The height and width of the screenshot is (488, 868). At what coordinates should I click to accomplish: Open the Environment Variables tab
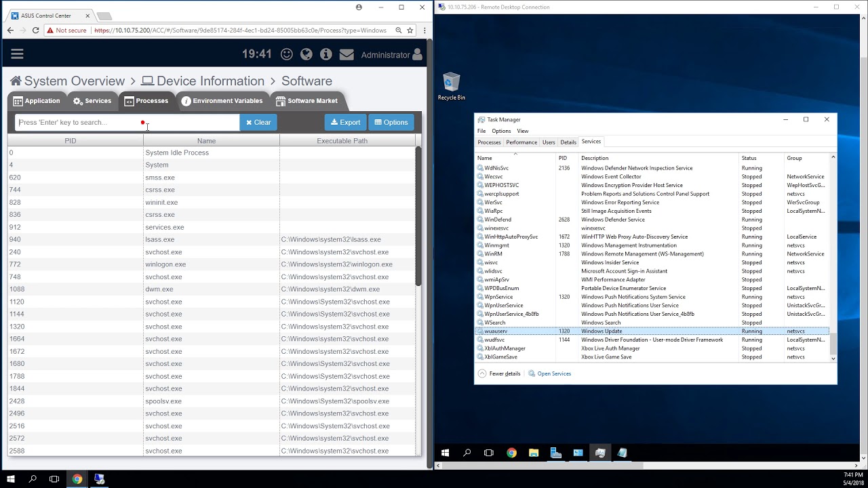point(222,101)
